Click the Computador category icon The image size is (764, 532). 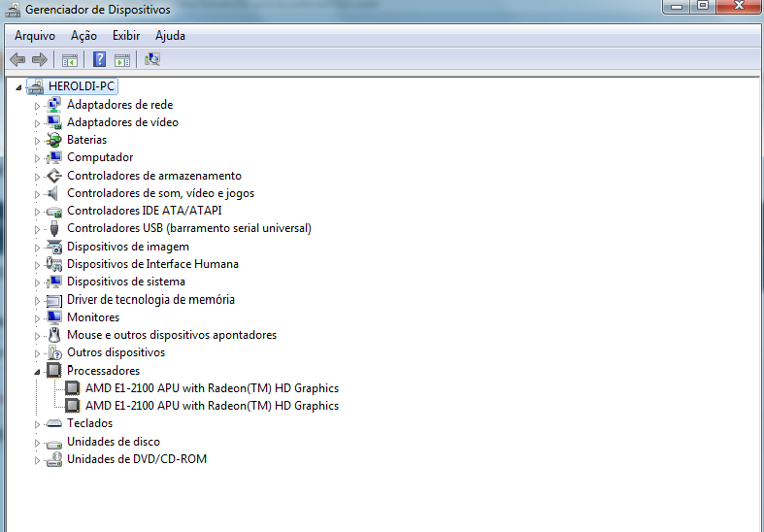(54, 157)
